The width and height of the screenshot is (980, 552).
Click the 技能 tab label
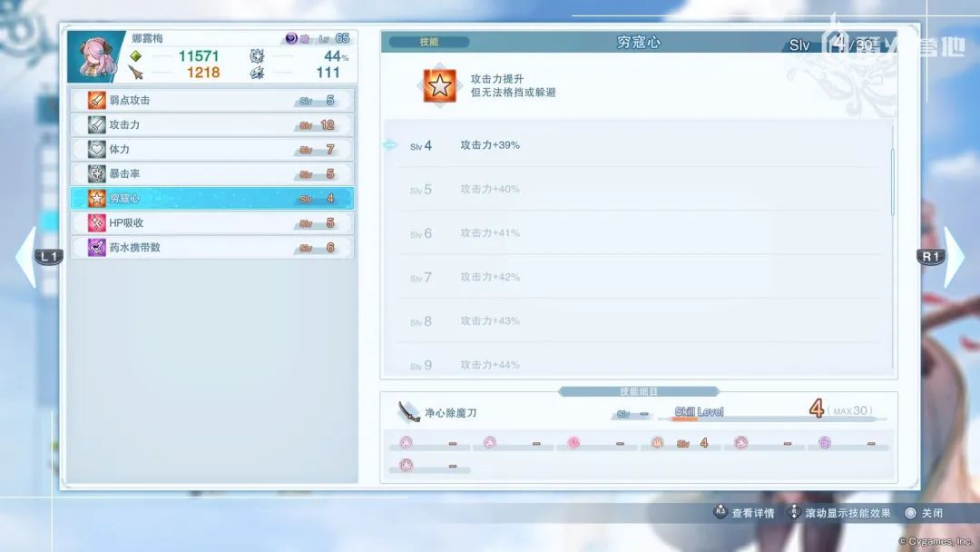tap(428, 42)
